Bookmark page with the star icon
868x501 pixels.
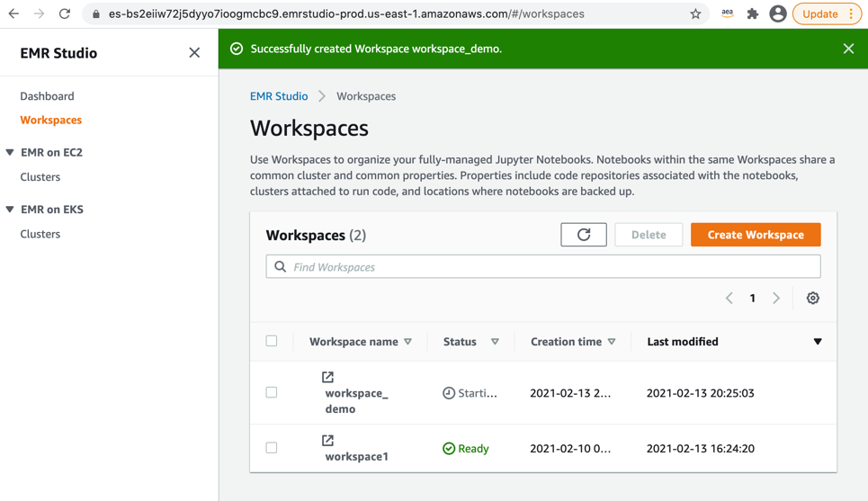click(695, 13)
